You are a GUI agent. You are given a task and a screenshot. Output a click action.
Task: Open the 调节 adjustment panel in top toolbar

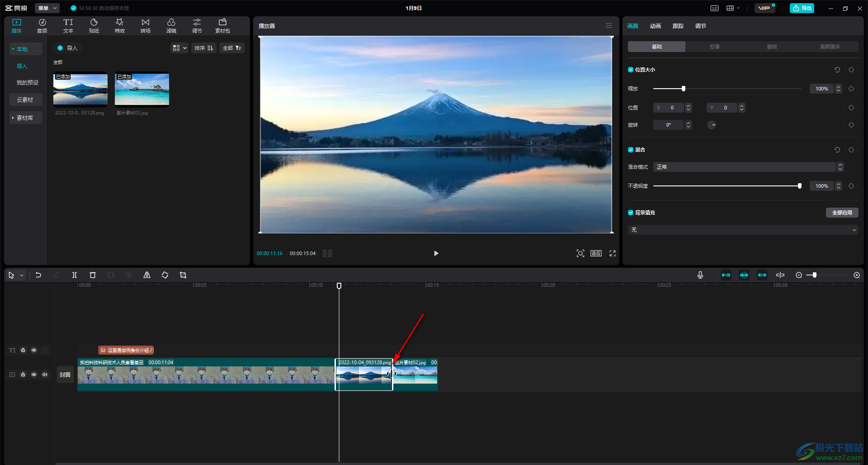(197, 26)
